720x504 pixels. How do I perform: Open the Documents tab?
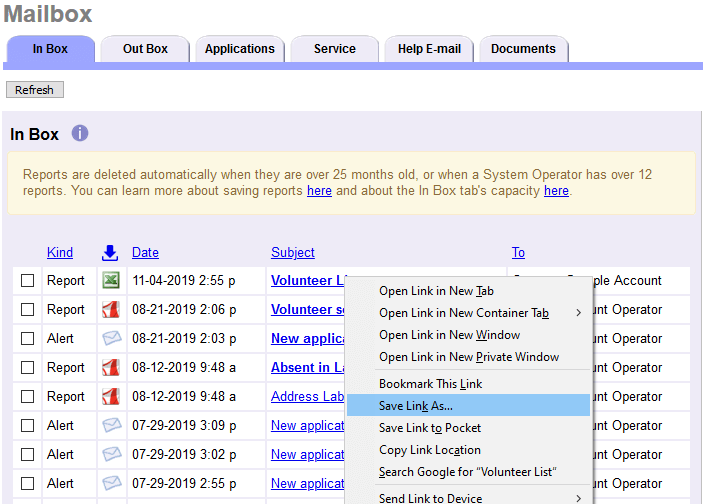523,49
